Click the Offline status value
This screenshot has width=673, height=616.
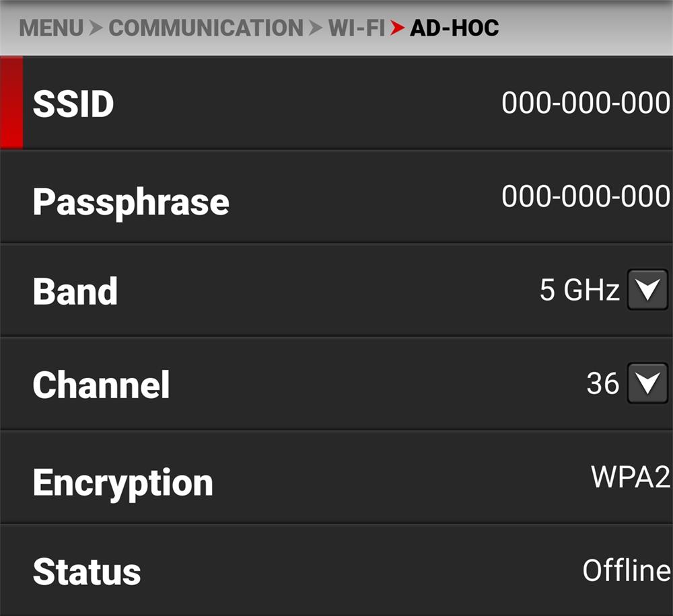pos(626,570)
